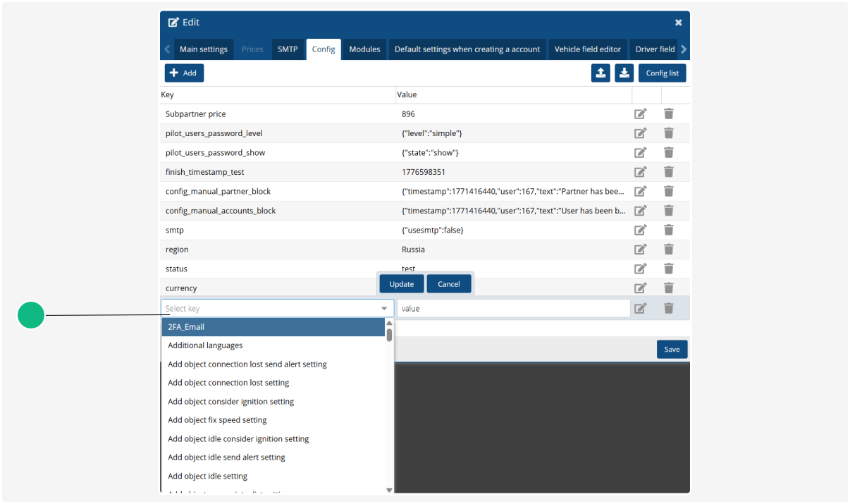The image size is (850, 504).
Task: Delete the finish_timestamp_test entry
Action: click(668, 171)
